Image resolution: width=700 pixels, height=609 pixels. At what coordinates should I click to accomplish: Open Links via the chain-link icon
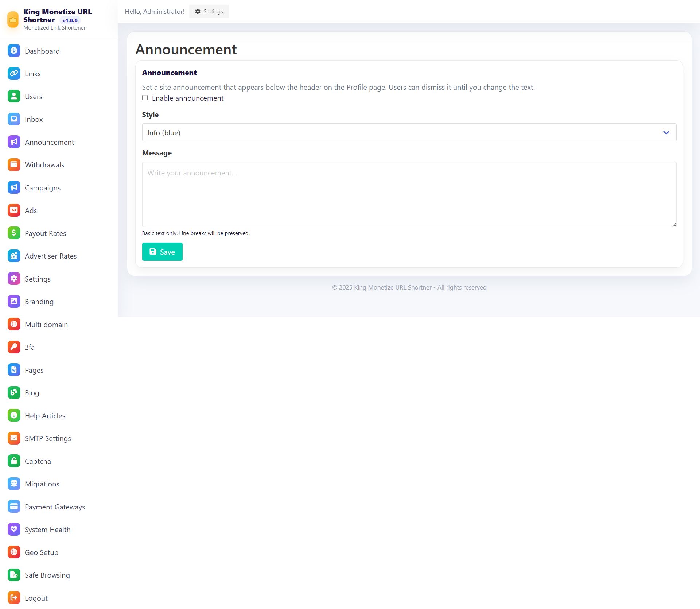(14, 74)
